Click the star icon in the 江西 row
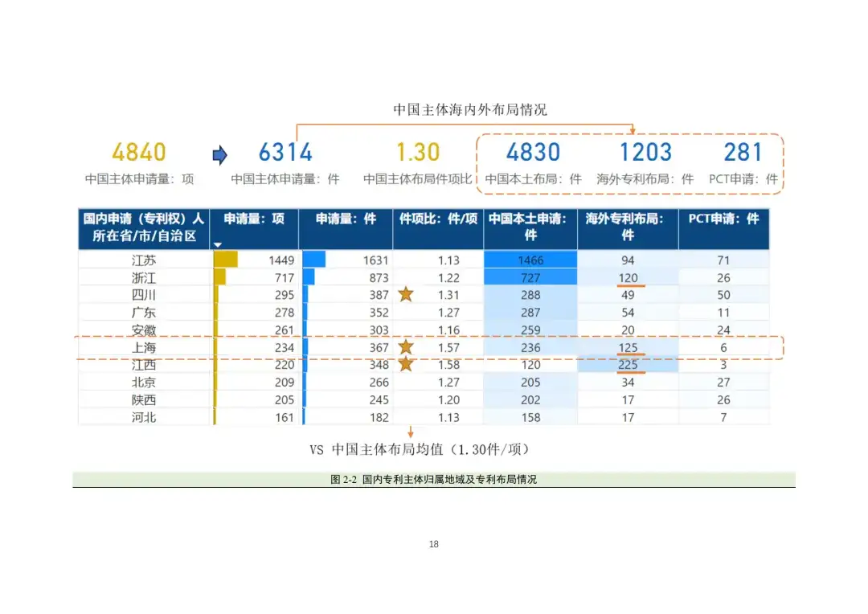 click(x=406, y=364)
